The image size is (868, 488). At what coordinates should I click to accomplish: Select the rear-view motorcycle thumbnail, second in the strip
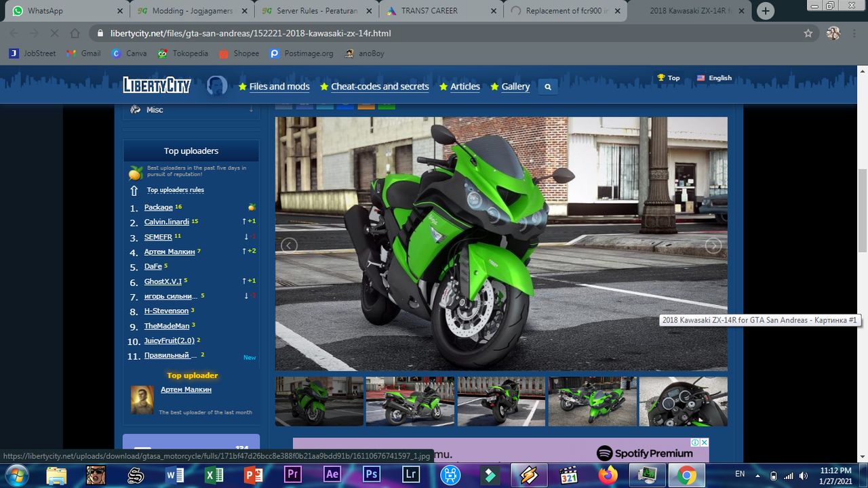410,402
